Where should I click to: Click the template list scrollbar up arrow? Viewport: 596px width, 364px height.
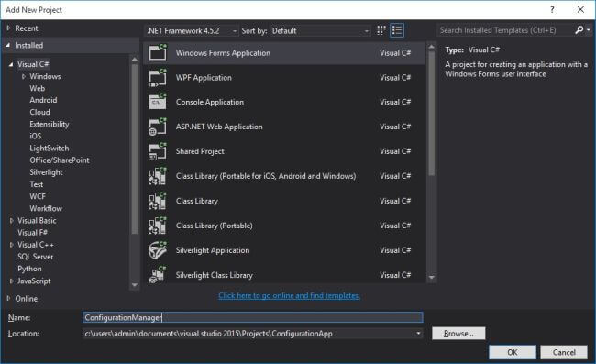(432, 47)
